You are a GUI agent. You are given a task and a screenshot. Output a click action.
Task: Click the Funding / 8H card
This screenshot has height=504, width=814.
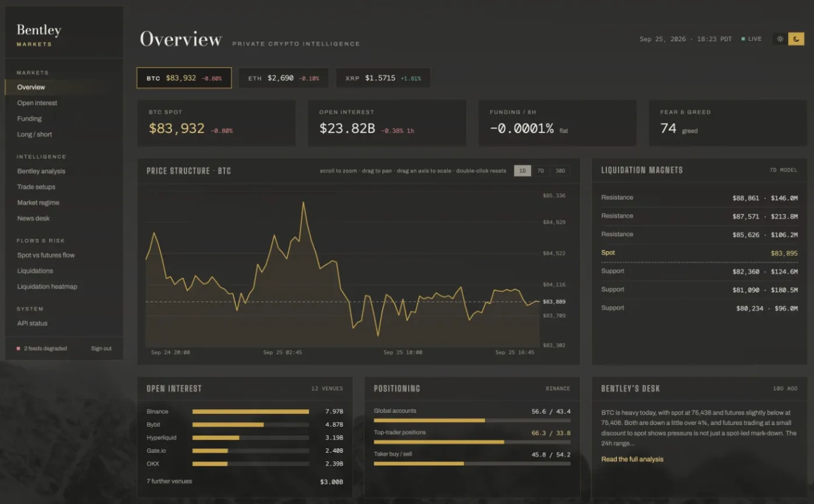point(558,123)
